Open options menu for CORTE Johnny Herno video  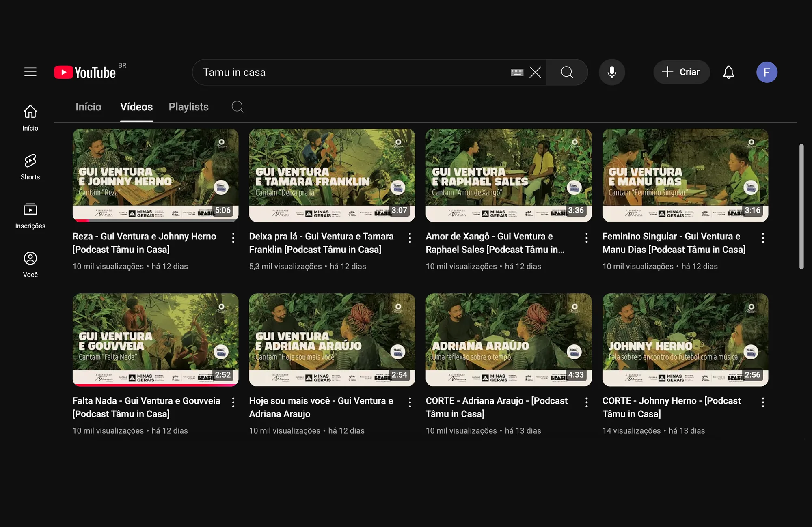point(763,402)
